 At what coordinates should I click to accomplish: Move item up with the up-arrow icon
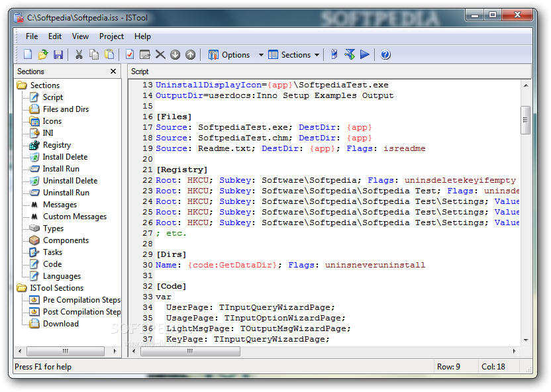[190, 54]
